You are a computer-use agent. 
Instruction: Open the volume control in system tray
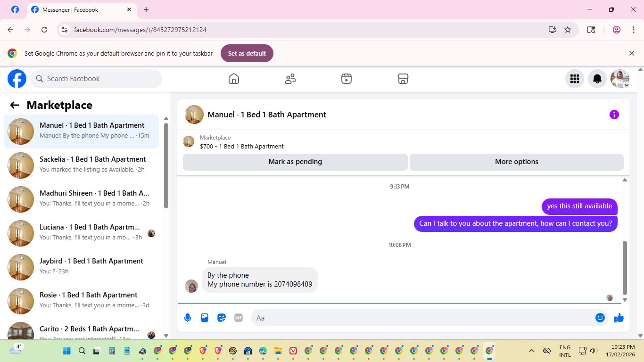[594, 351]
